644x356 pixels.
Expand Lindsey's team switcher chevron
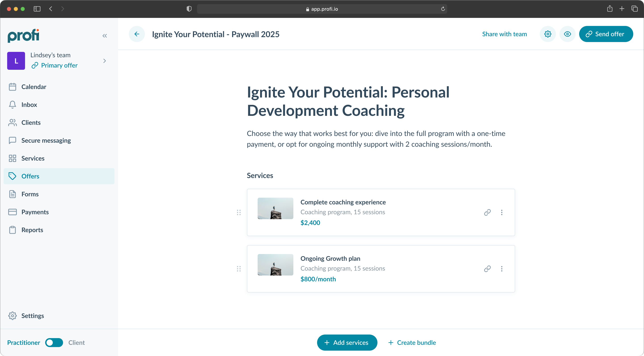click(x=104, y=61)
